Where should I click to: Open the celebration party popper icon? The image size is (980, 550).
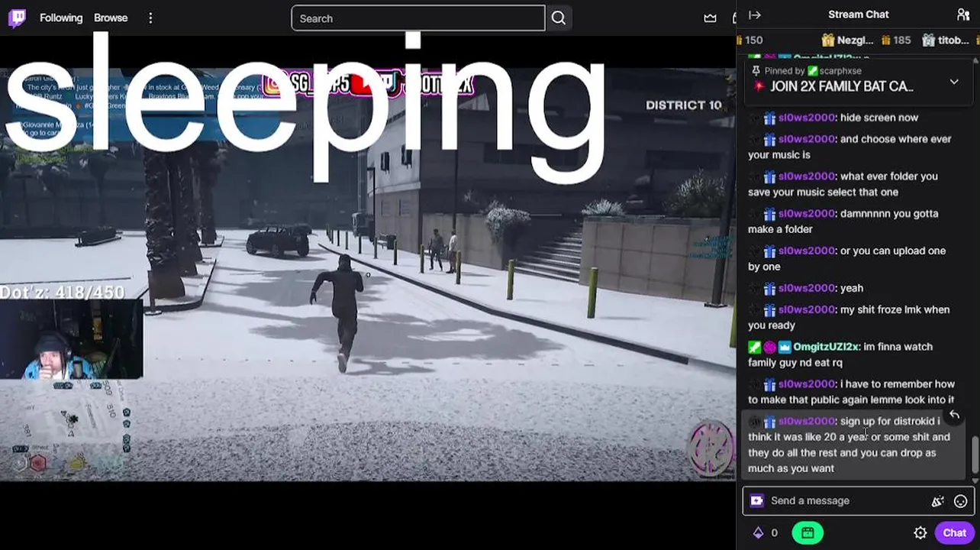click(937, 501)
